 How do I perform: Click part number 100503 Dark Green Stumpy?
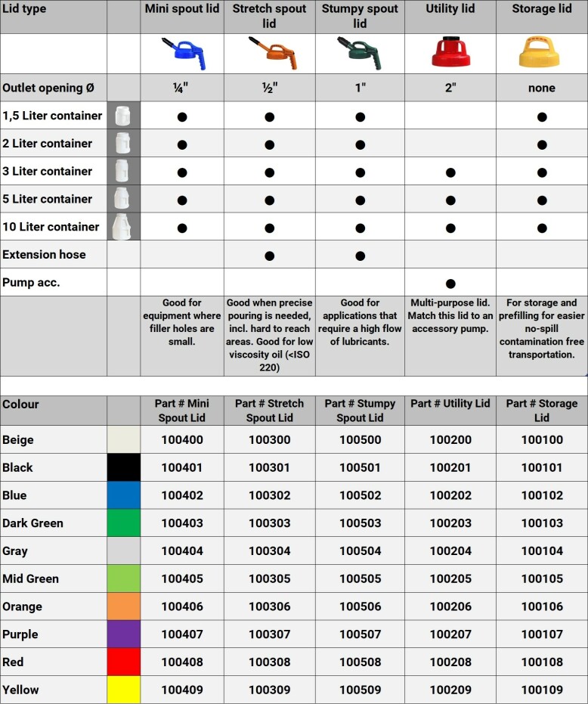point(360,523)
